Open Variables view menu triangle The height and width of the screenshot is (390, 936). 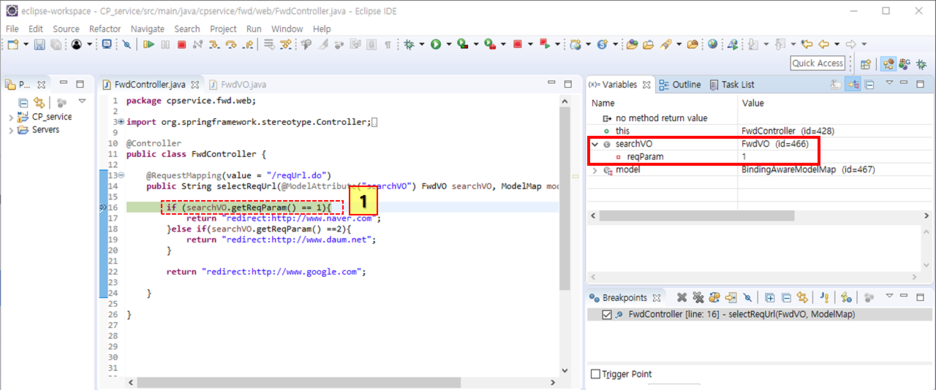pyautogui.click(x=889, y=83)
